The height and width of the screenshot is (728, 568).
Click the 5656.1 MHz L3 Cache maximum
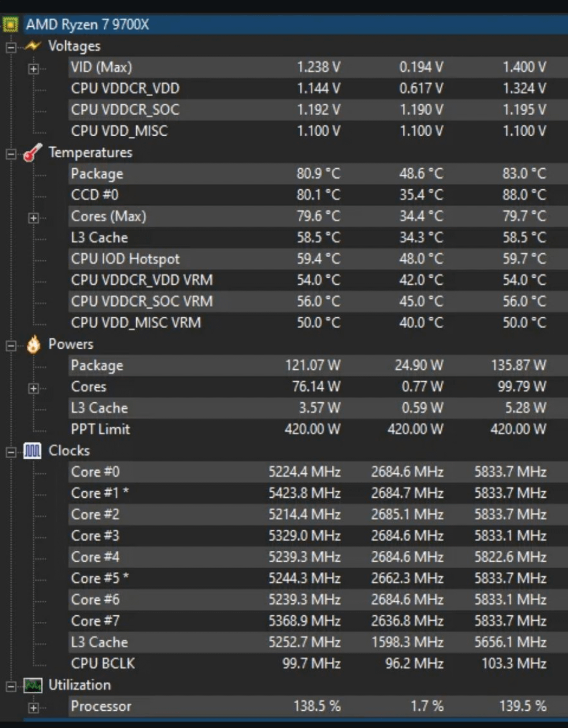(x=510, y=642)
